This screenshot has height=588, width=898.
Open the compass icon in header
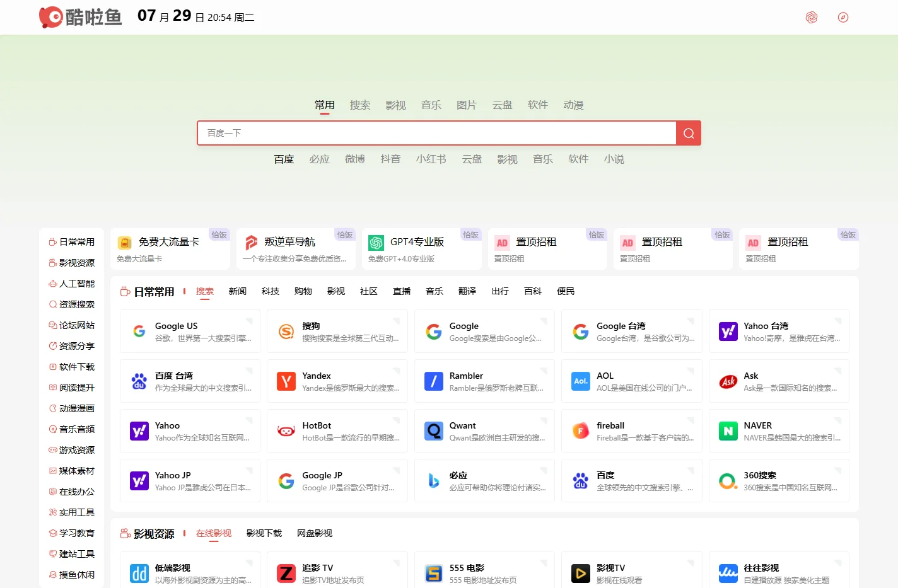[843, 17]
